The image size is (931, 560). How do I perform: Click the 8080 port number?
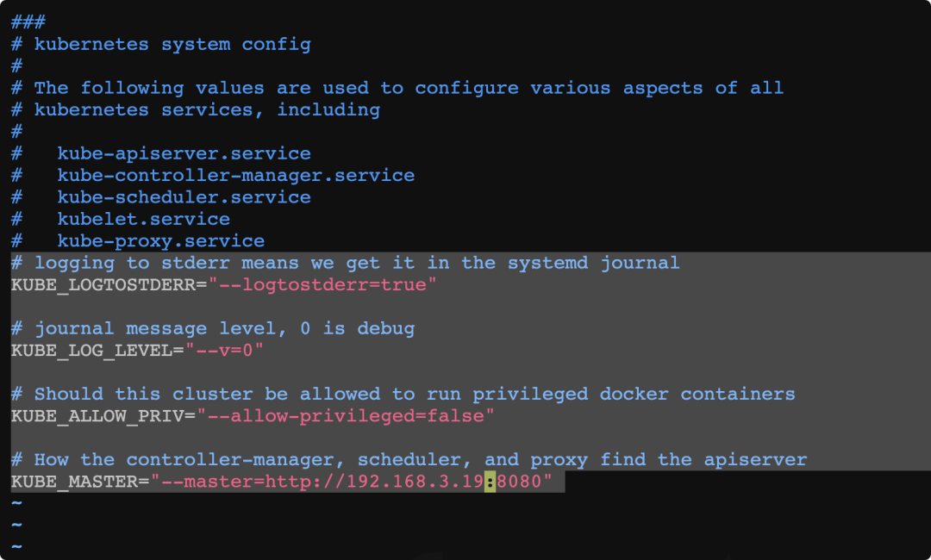(x=518, y=481)
